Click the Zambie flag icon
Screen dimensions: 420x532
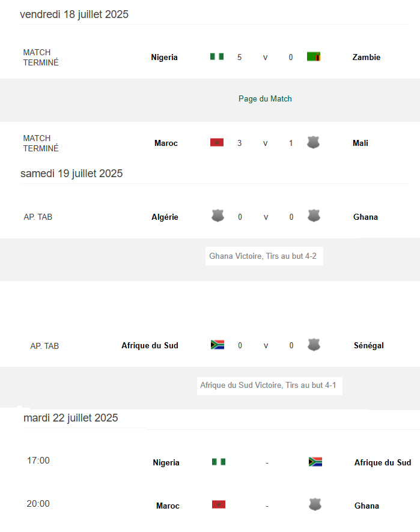pyautogui.click(x=313, y=57)
